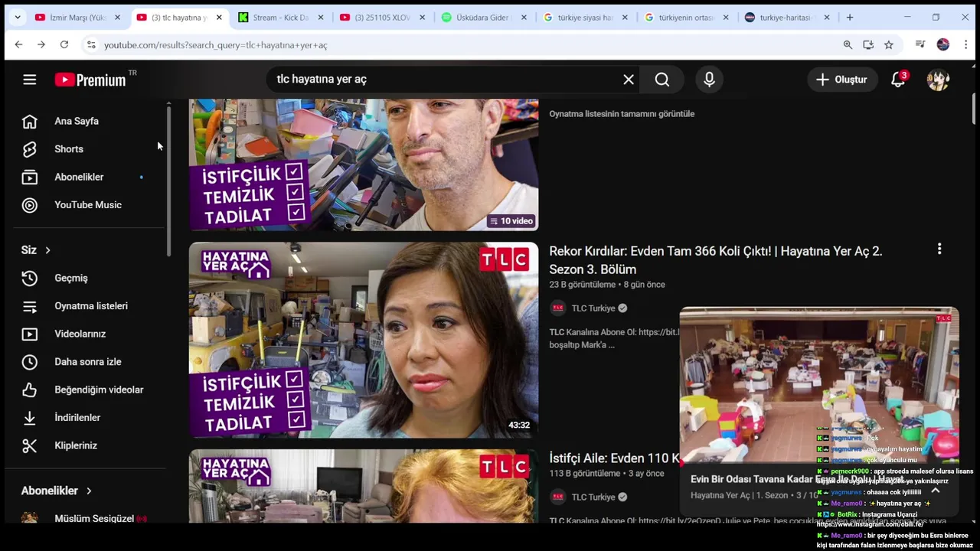Expand the Abonelikler section heading
980x551 pixels.
[57, 491]
